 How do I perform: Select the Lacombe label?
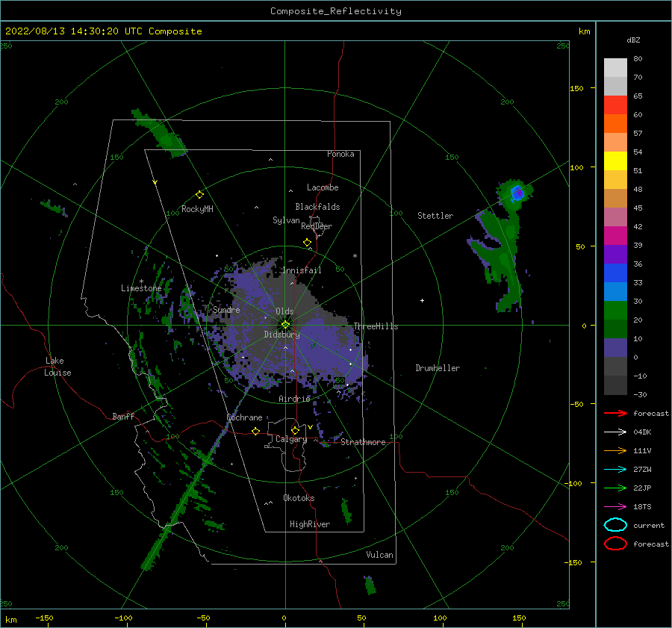point(323,187)
